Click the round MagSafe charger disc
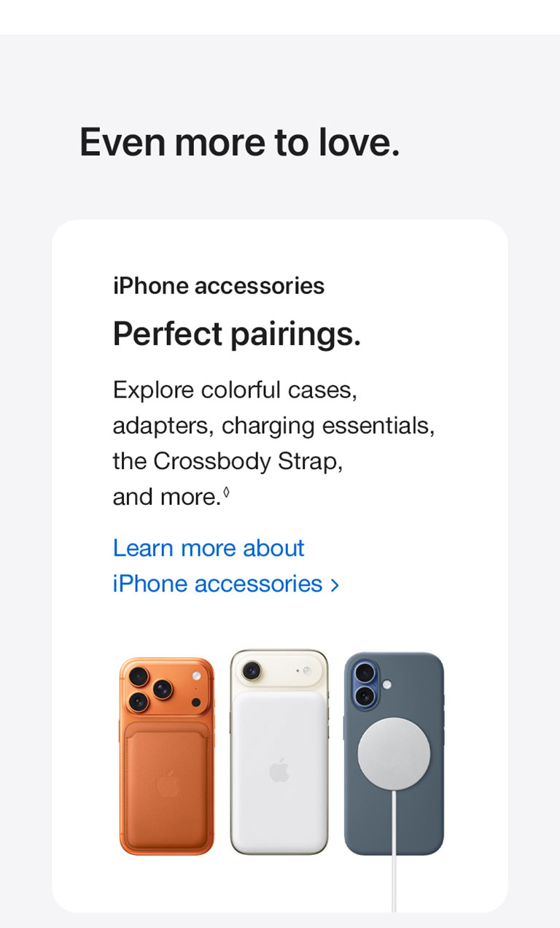Screen dimensions: 560x928 point(394,753)
